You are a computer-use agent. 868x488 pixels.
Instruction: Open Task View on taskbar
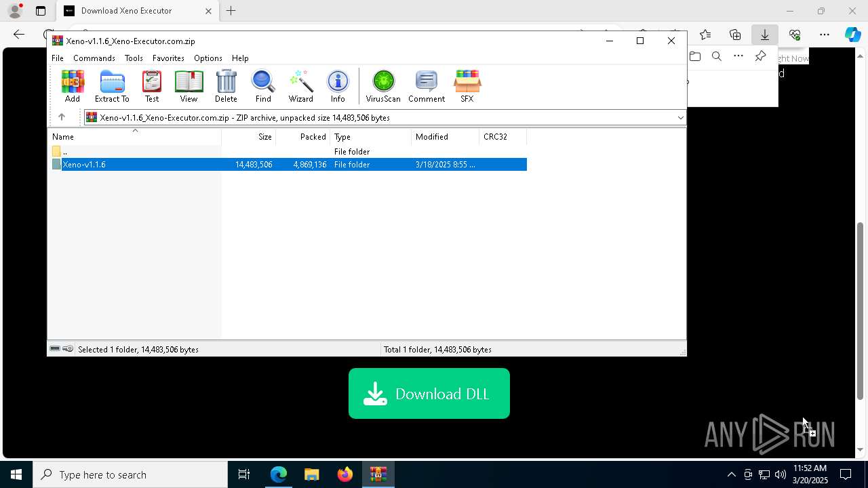244,474
